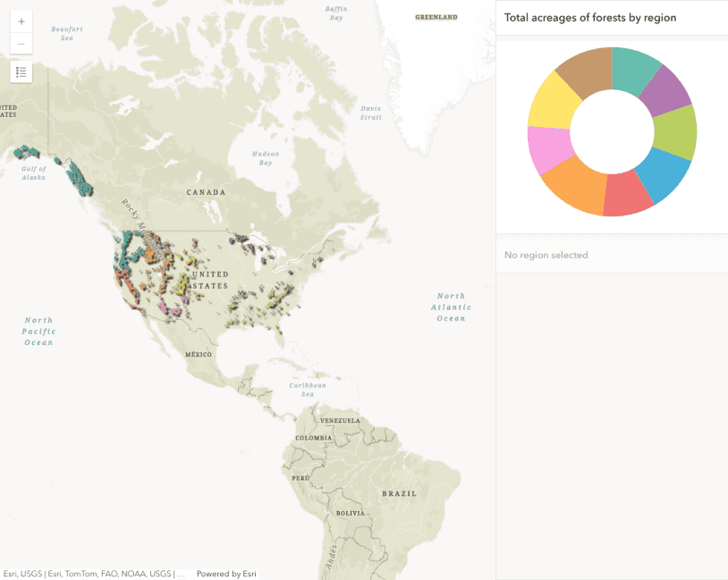Open the map legend

[21, 71]
